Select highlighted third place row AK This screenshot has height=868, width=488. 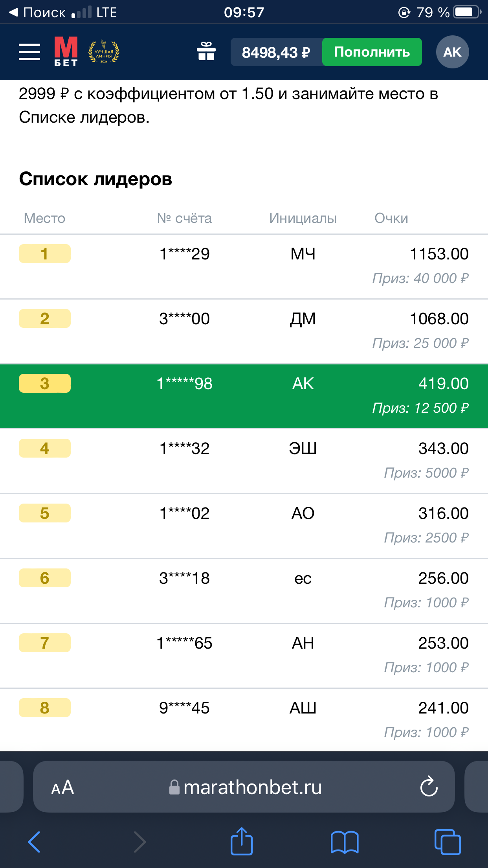tap(244, 396)
